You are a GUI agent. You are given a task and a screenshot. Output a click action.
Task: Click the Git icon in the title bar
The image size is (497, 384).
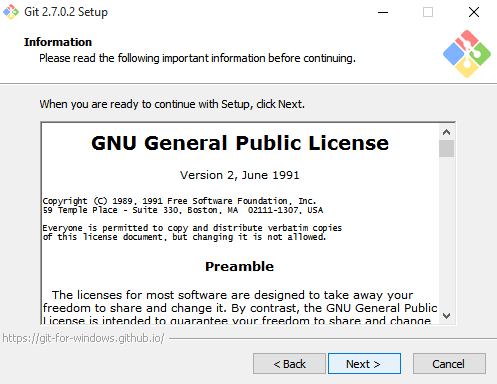[x=11, y=12]
